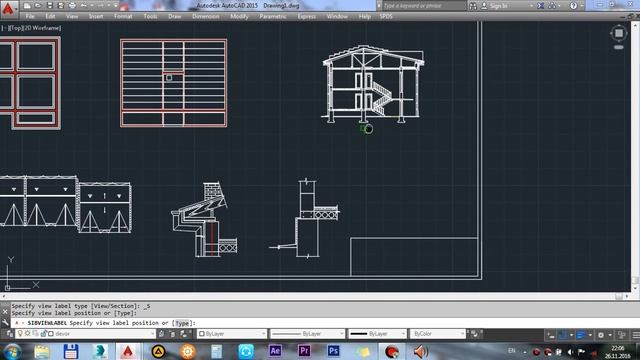Toggle first status bar mode icon left of the blue one
This screenshot has height=360, width=640.
coord(551,335)
